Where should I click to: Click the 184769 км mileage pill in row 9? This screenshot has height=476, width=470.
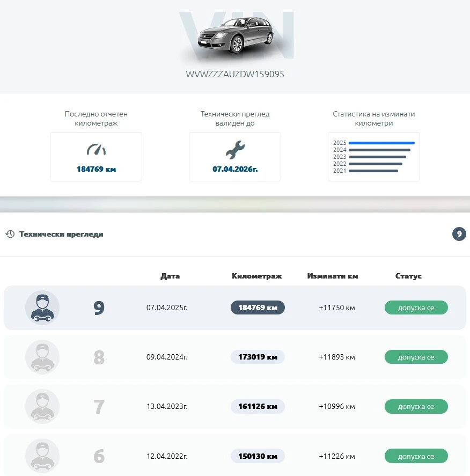coord(258,308)
